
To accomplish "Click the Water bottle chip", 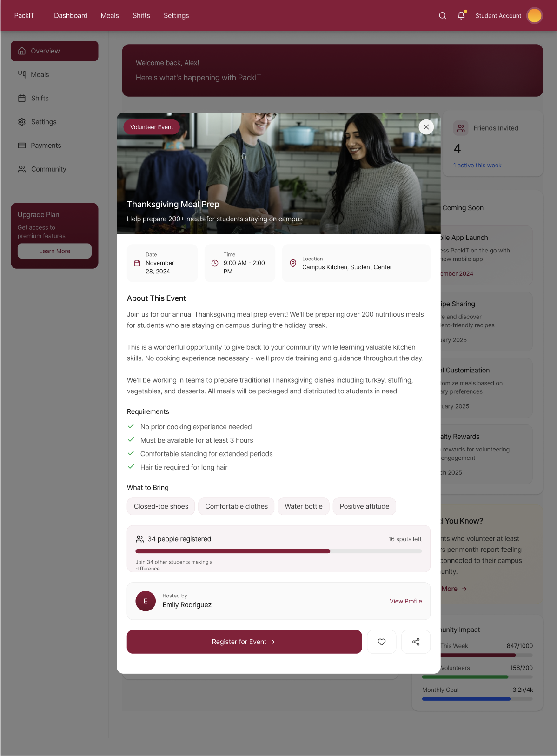I will [304, 506].
